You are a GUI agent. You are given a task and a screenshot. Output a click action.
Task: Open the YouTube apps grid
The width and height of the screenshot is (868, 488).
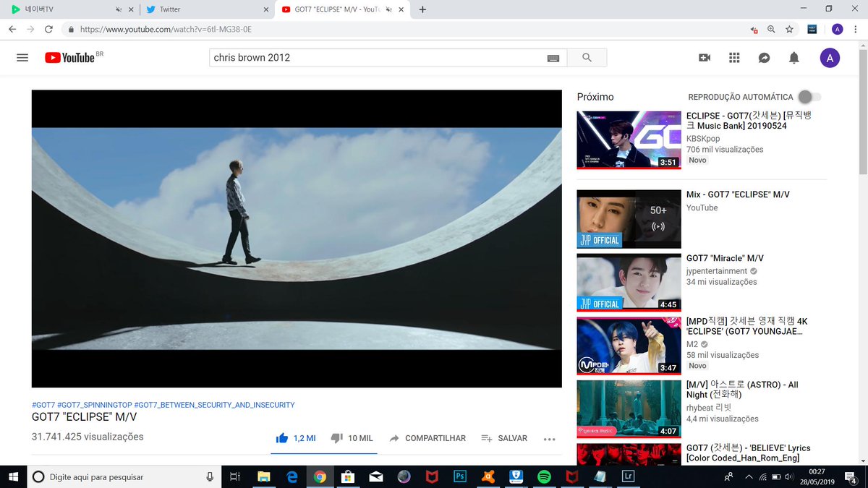click(734, 58)
